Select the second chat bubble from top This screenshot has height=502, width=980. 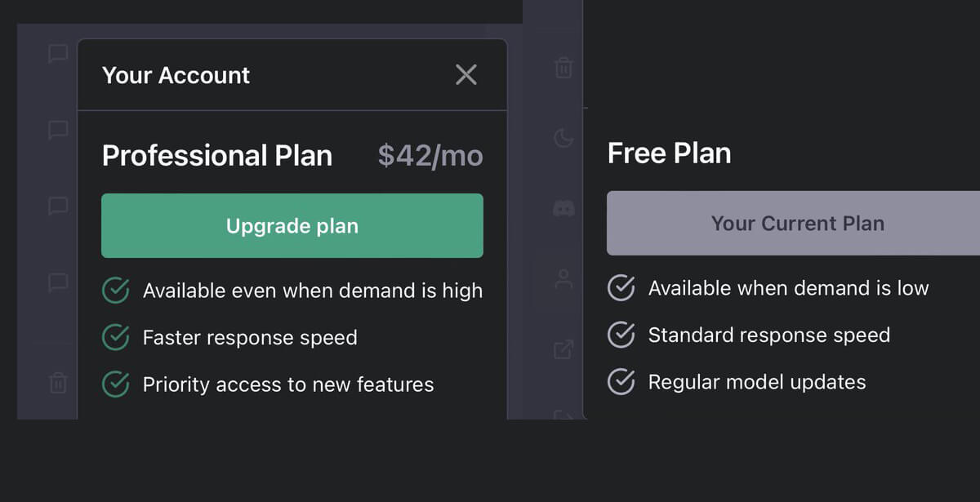click(x=58, y=130)
